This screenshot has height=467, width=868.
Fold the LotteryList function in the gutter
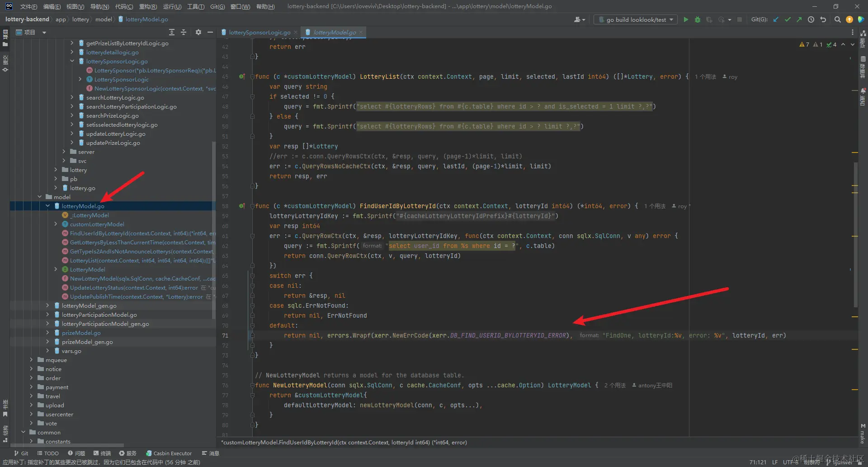coord(252,76)
